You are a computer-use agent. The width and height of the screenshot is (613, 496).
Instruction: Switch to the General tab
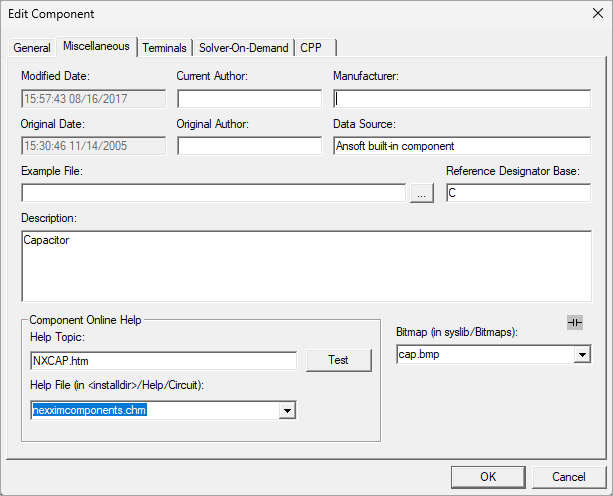32,48
